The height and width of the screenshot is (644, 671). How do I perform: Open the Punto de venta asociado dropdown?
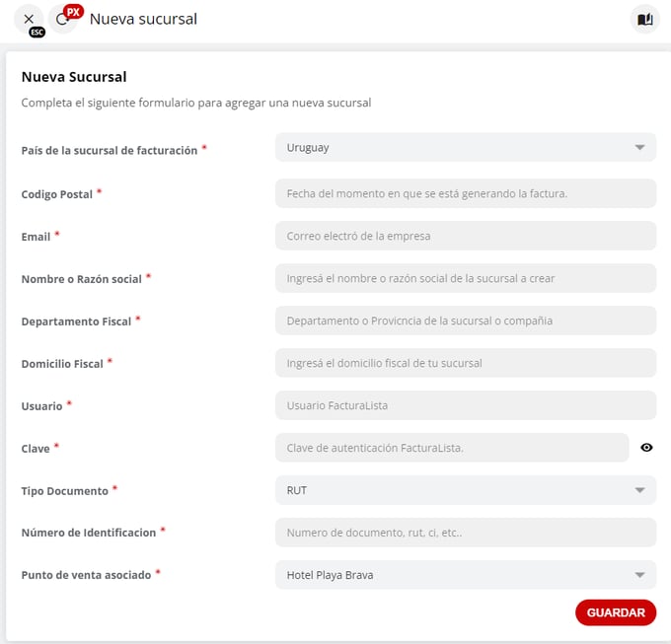[x=465, y=575]
